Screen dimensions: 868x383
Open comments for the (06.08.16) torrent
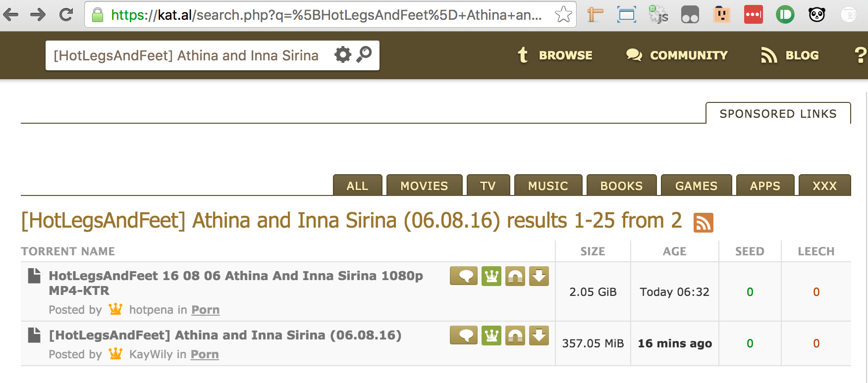coord(464,335)
